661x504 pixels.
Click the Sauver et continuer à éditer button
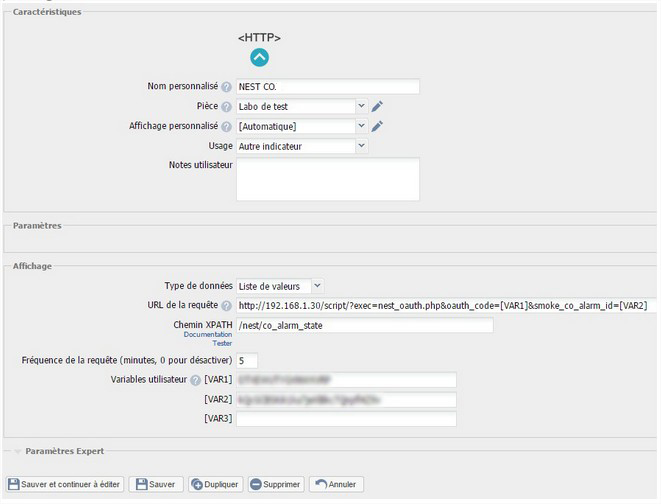66,484
